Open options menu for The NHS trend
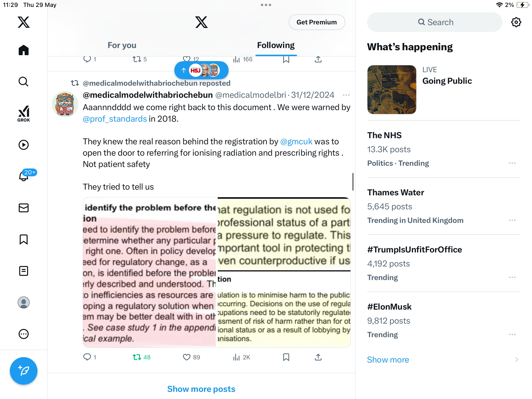This screenshot has width=532, height=399. click(512, 163)
